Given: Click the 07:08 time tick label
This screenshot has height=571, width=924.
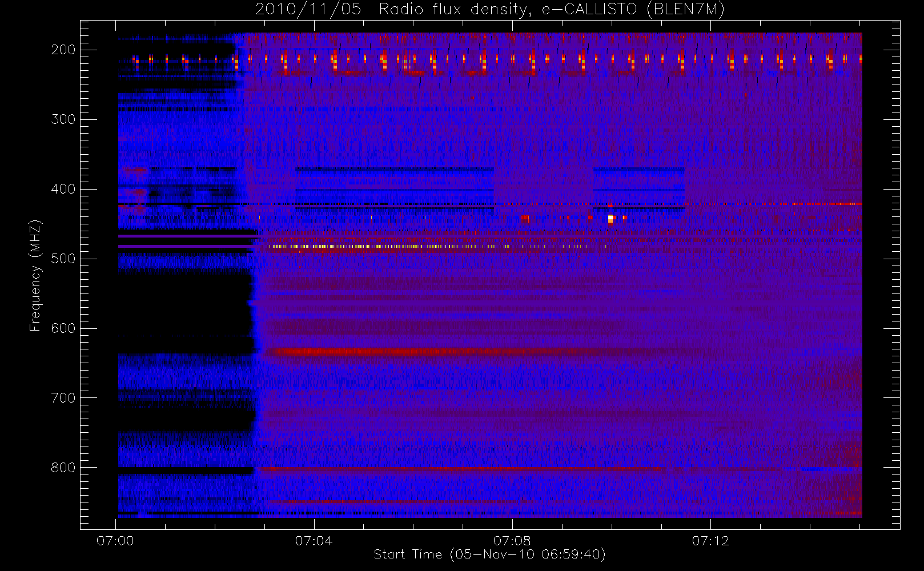Looking at the screenshot, I should [x=512, y=541].
